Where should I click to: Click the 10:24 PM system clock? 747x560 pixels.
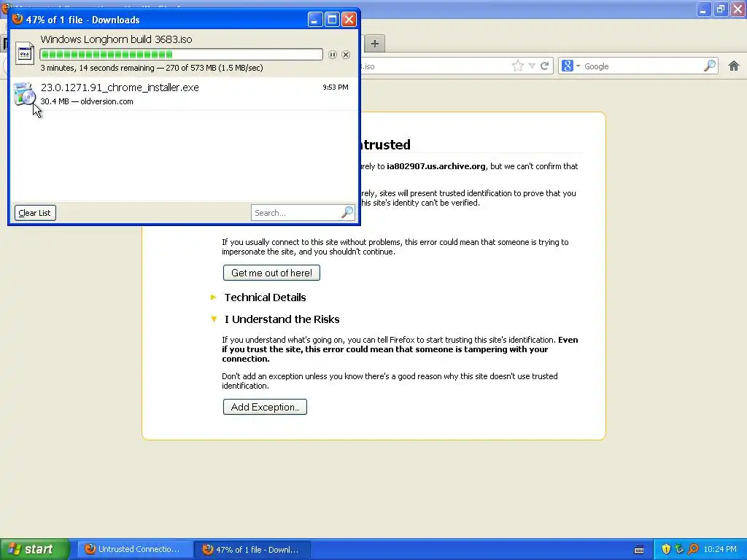(720, 549)
